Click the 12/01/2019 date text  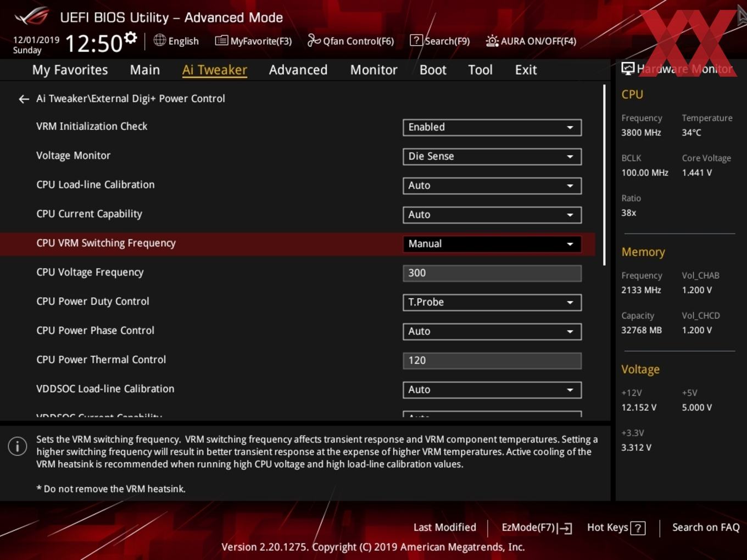[36, 40]
